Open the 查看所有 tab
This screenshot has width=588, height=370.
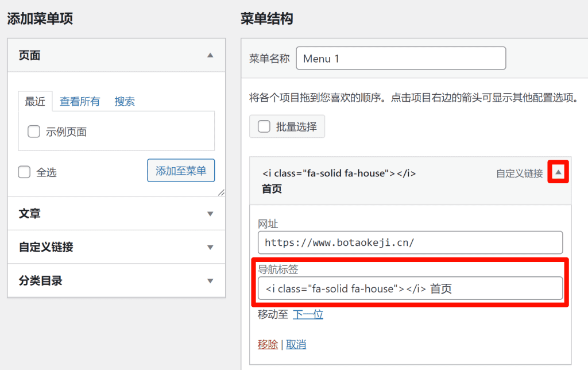tap(80, 102)
